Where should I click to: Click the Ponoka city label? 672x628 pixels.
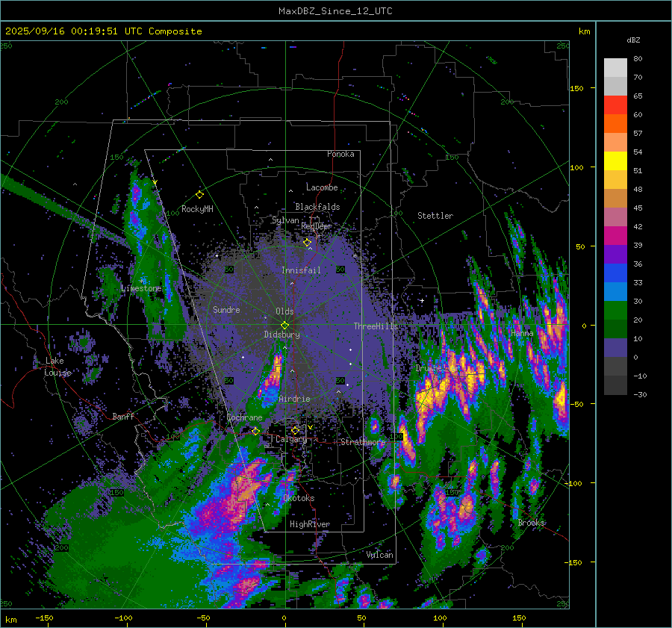340,154
